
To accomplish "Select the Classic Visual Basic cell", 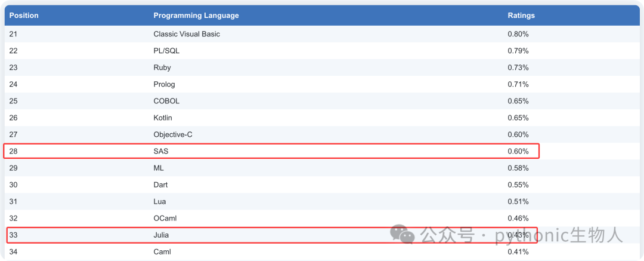I will click(x=187, y=34).
